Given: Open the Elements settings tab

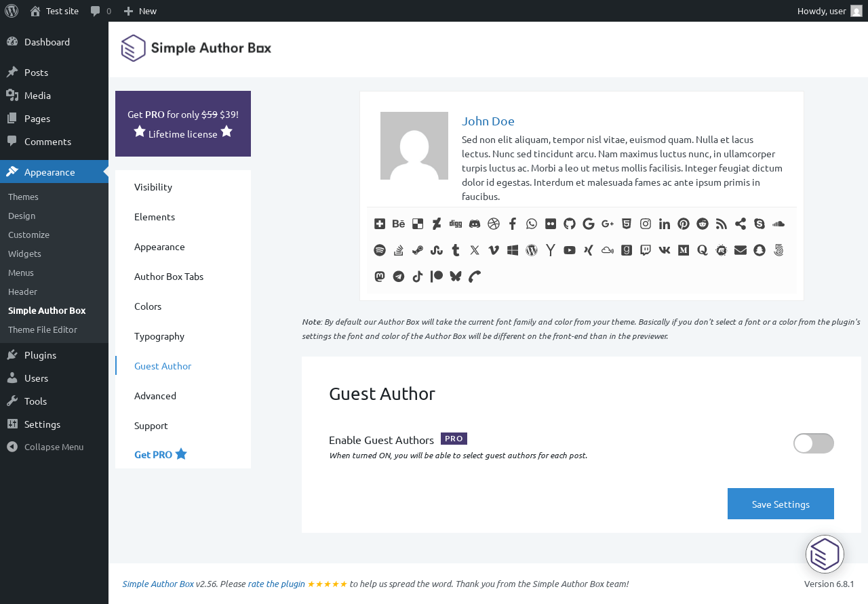Looking at the screenshot, I should coord(183,216).
